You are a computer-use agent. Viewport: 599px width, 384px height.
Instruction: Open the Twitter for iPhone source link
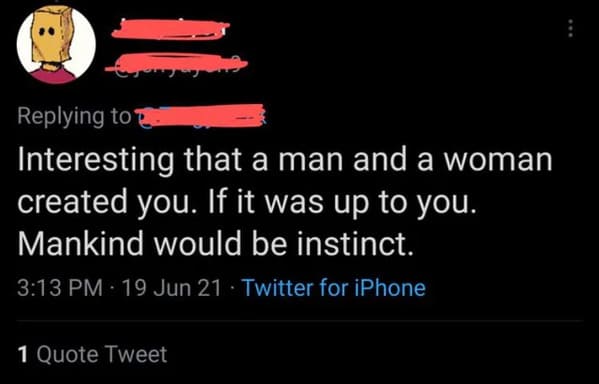pos(334,288)
